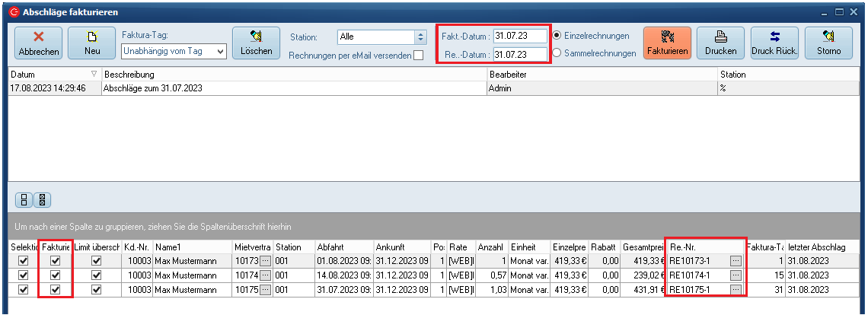
Task: Expand the Station combo box
Action: 420,37
